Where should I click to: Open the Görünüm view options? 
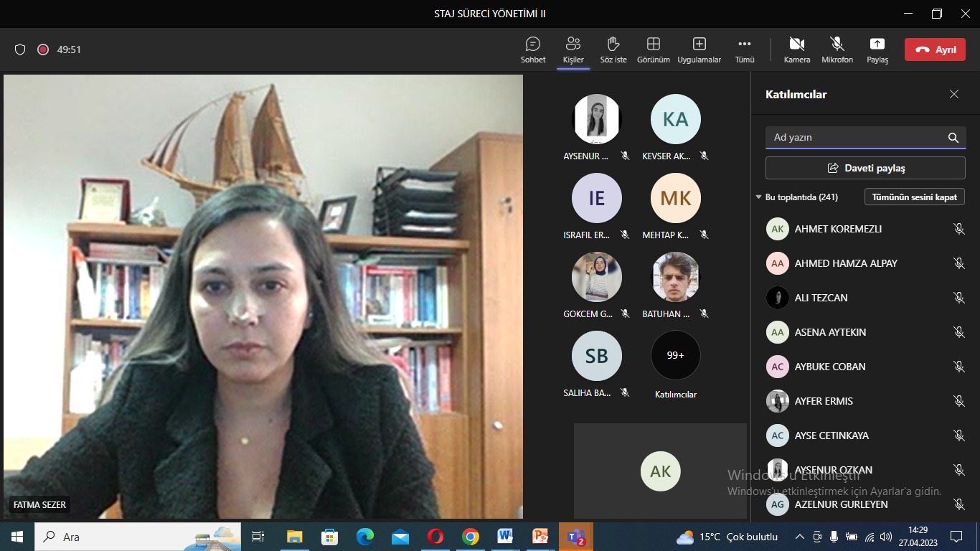pyautogui.click(x=654, y=50)
